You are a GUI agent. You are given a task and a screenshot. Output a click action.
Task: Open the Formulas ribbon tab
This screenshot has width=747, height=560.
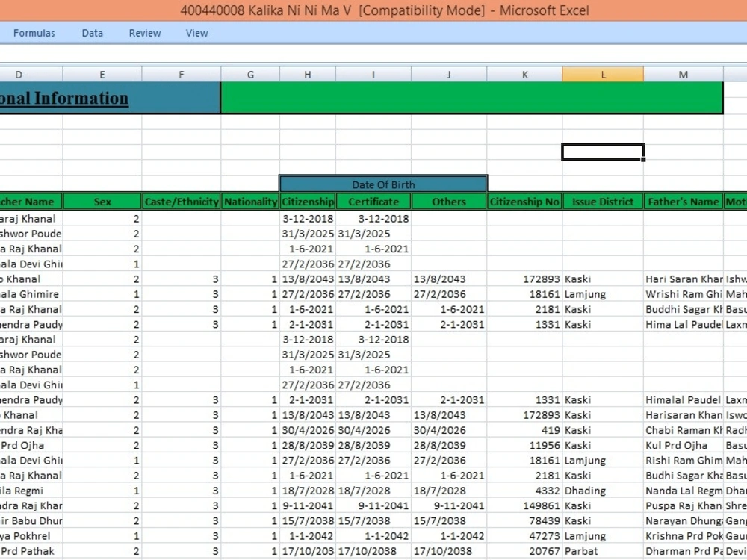[34, 33]
